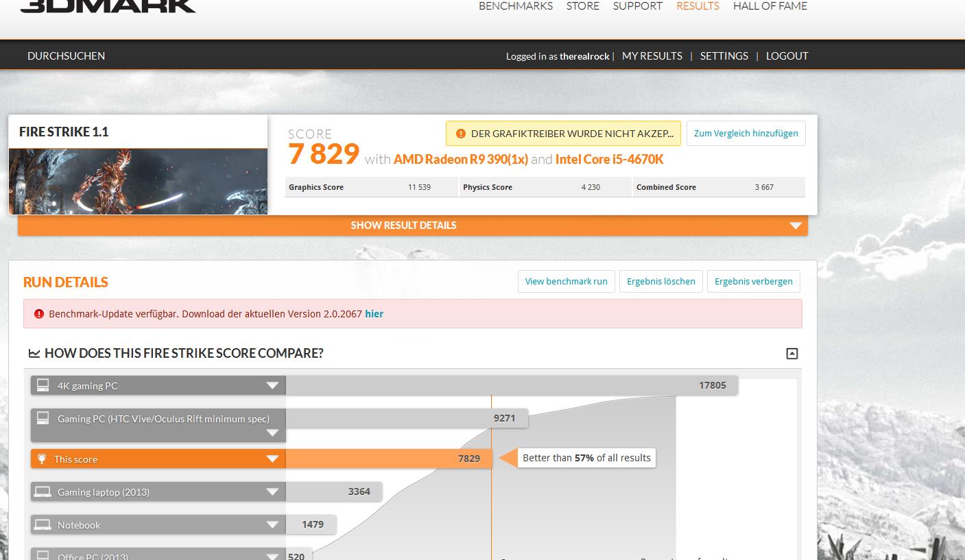
Task: Click DURCHSUCHEN in the dark bar
Action: click(x=67, y=56)
